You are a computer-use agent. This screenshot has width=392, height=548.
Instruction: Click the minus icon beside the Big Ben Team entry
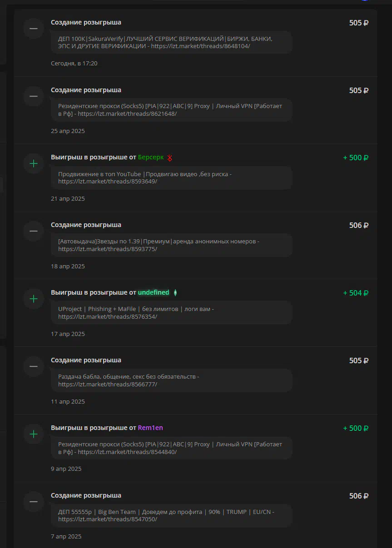34,502
